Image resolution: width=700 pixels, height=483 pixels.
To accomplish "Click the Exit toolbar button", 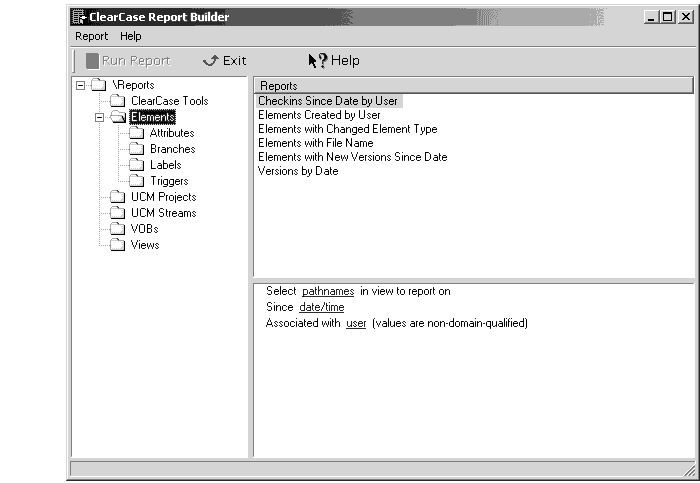I will pos(224,61).
